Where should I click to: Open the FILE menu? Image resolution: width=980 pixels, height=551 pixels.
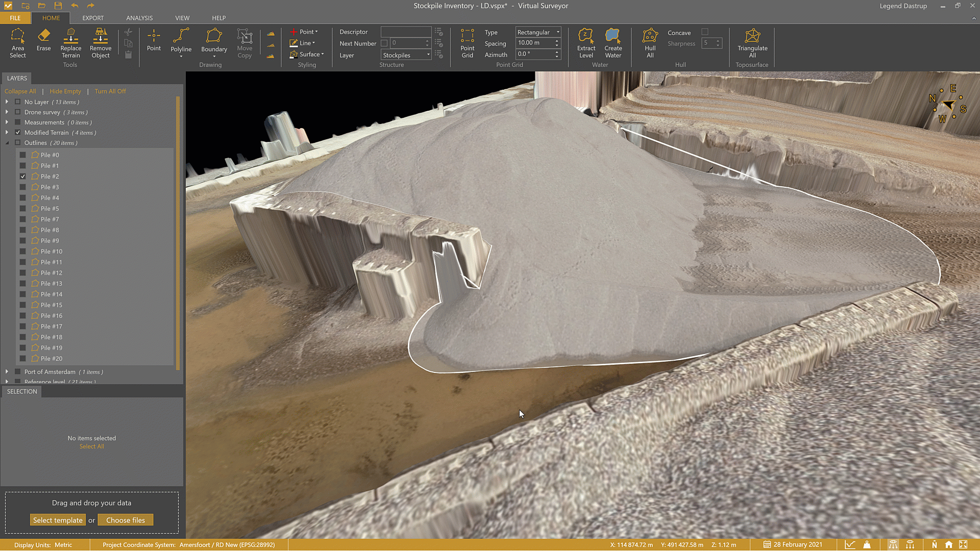click(x=15, y=17)
